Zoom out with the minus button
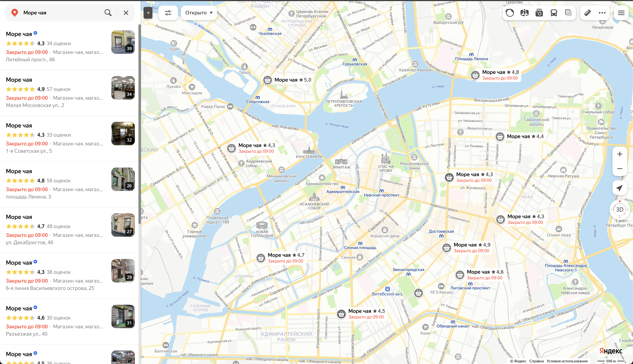Screen dimensions: 633x364 [620, 168]
